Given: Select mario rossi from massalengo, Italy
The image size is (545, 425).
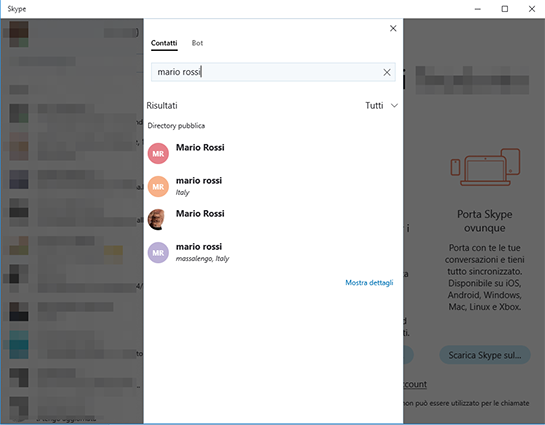Looking at the screenshot, I should coord(273,252).
